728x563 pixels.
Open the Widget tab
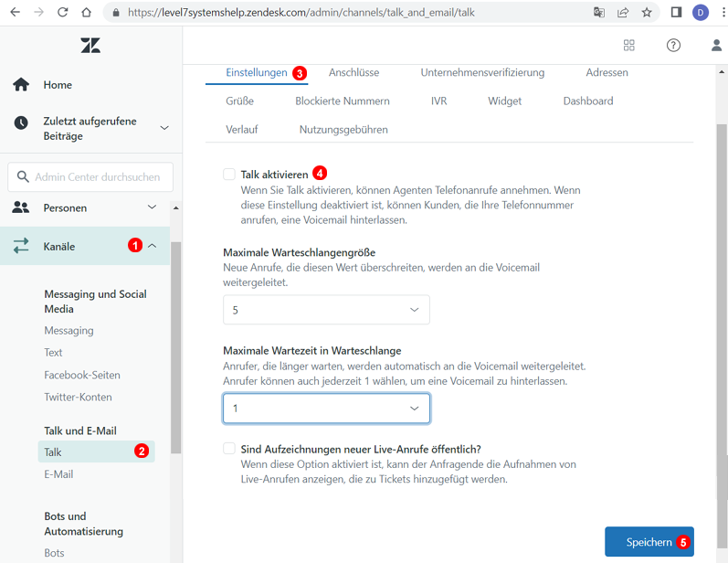(x=505, y=101)
